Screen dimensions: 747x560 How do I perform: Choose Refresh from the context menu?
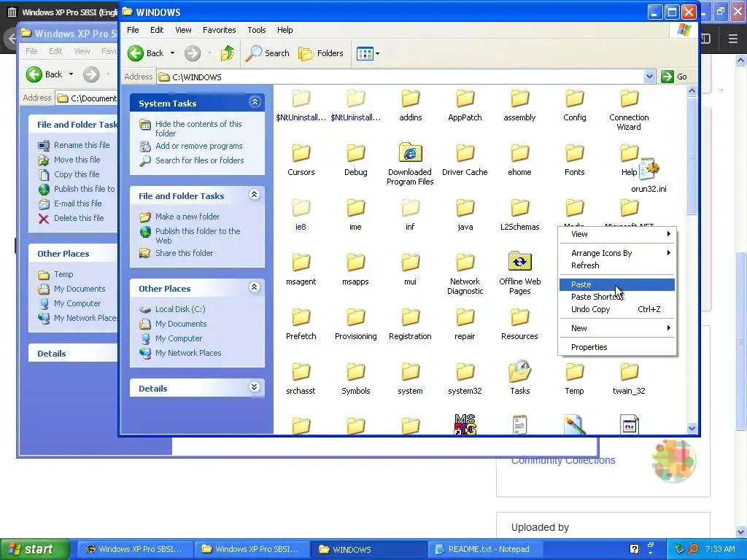click(617, 265)
